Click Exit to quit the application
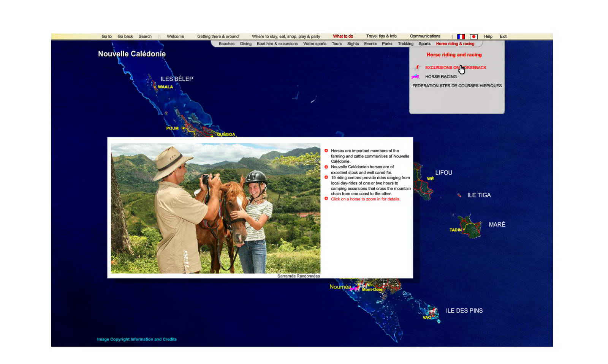608x364 pixels. [x=503, y=36]
